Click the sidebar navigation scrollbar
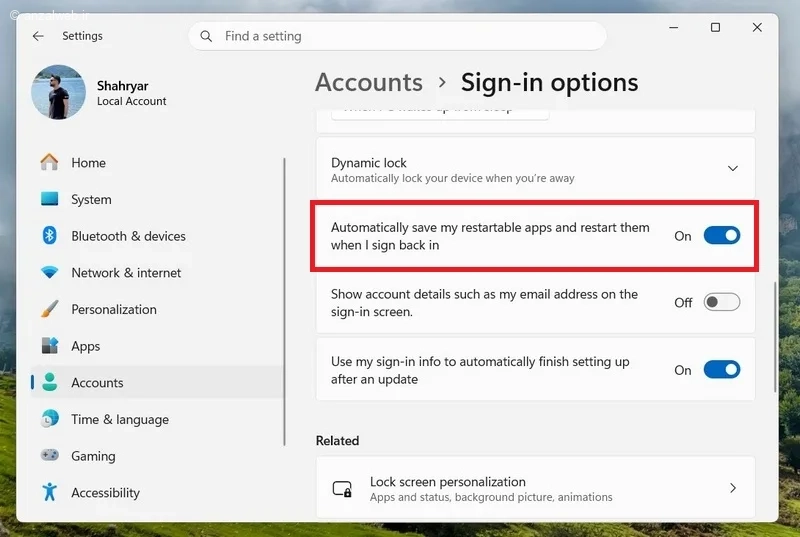The width and height of the screenshot is (800, 537). click(x=284, y=302)
